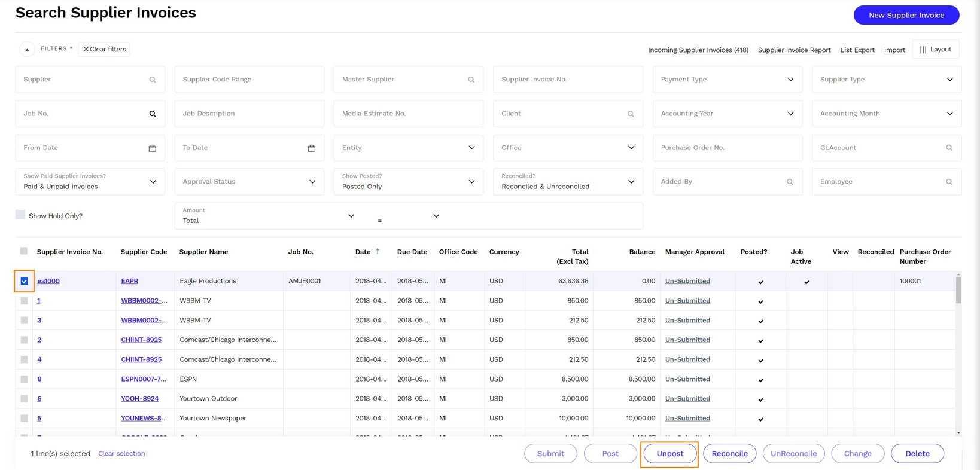Sort by the Supplier Name column header
The height and width of the screenshot is (470, 980).
[x=203, y=252]
